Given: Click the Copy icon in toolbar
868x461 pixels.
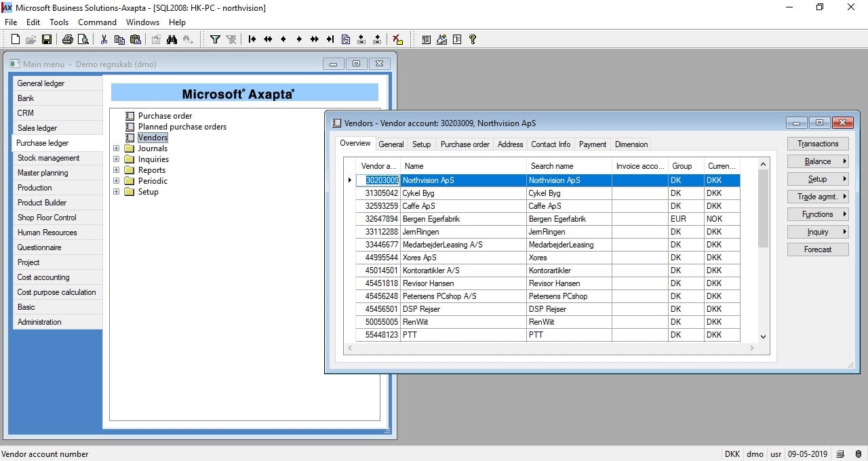Looking at the screenshot, I should (119, 39).
